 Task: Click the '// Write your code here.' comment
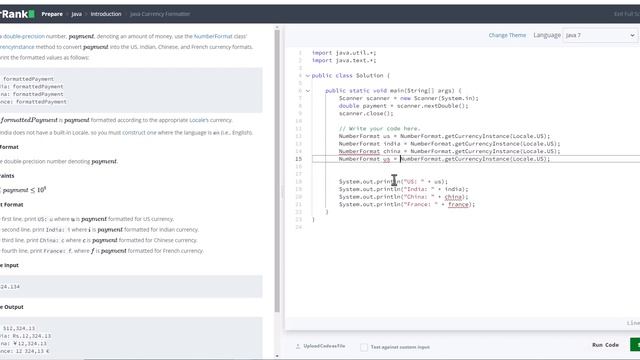coord(379,129)
